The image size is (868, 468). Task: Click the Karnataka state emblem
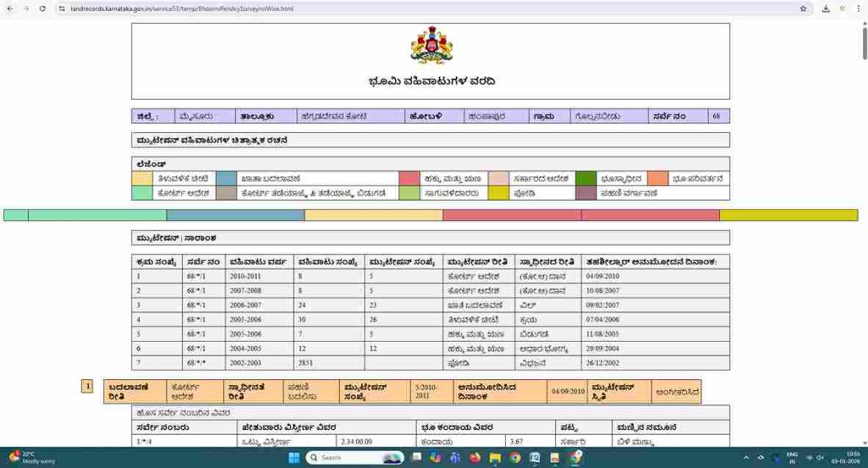pyautogui.click(x=431, y=46)
